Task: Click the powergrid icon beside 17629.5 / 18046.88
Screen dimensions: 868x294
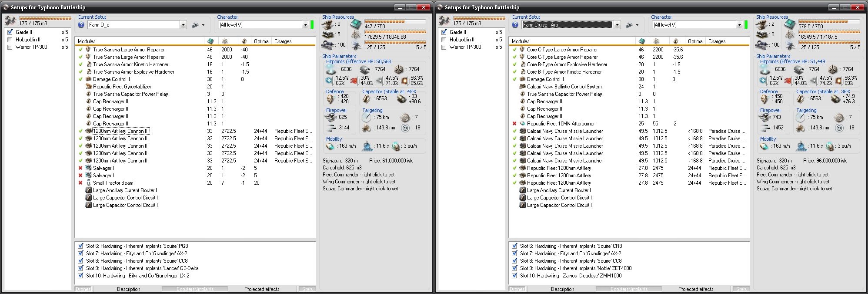Action: 356,34
